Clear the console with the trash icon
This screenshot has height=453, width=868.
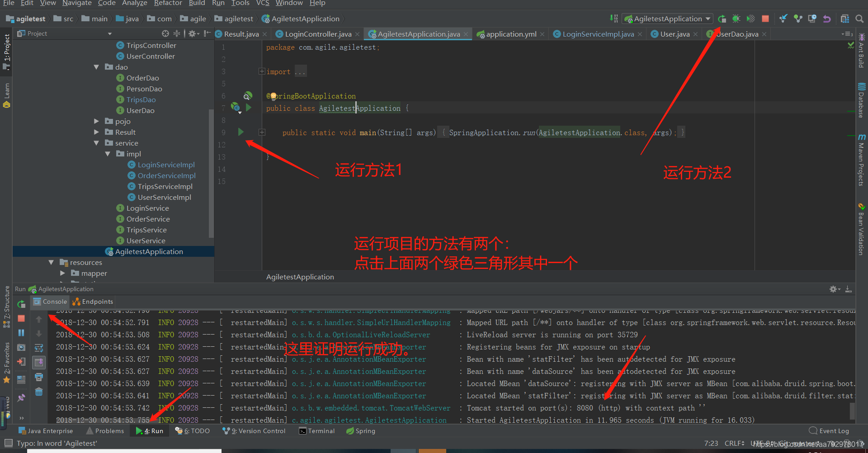tap(39, 392)
